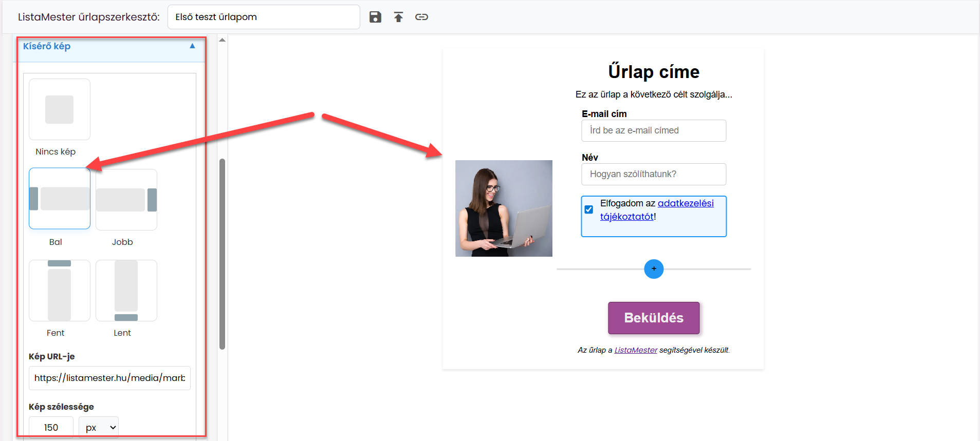980x441 pixels.
Task: Choose the 'Bal' left image layout
Action: [x=60, y=199]
